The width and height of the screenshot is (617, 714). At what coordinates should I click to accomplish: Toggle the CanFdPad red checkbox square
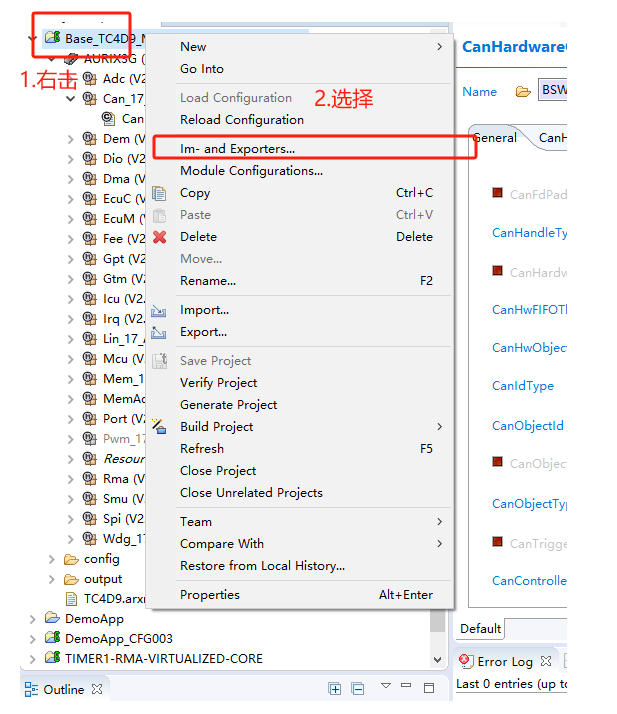tap(497, 193)
